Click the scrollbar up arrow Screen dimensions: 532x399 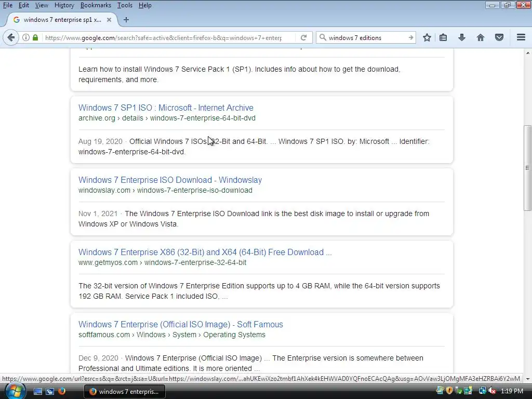point(527,53)
